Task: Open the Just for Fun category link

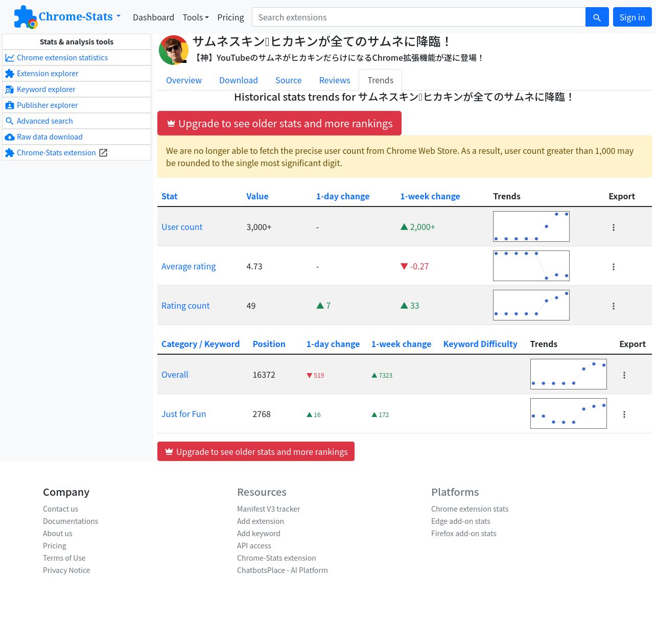Action: tap(184, 414)
